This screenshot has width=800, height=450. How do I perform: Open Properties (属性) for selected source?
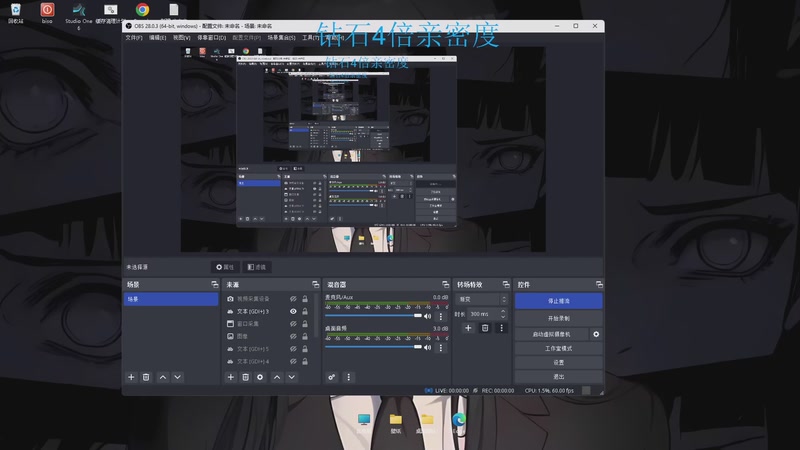[x=225, y=267]
